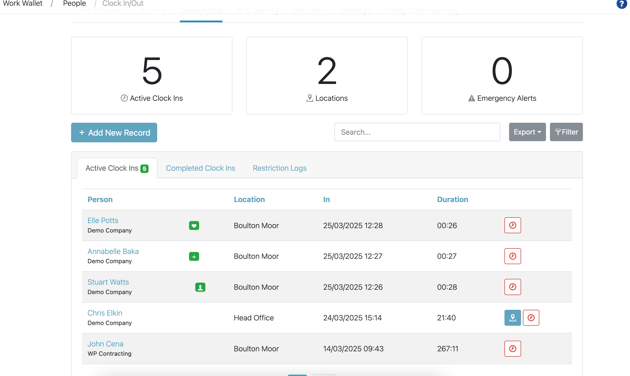Open Elle Potts profile link

point(103,220)
